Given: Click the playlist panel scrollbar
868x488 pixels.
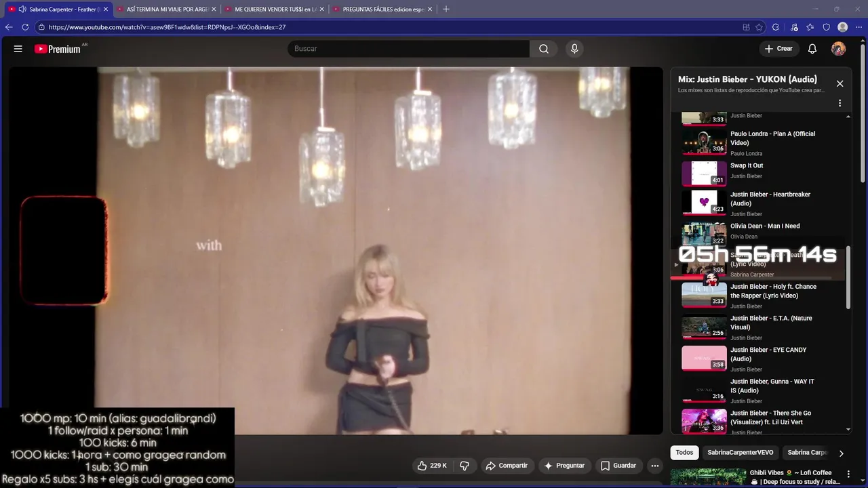Looking at the screenshot, I should 848,278.
